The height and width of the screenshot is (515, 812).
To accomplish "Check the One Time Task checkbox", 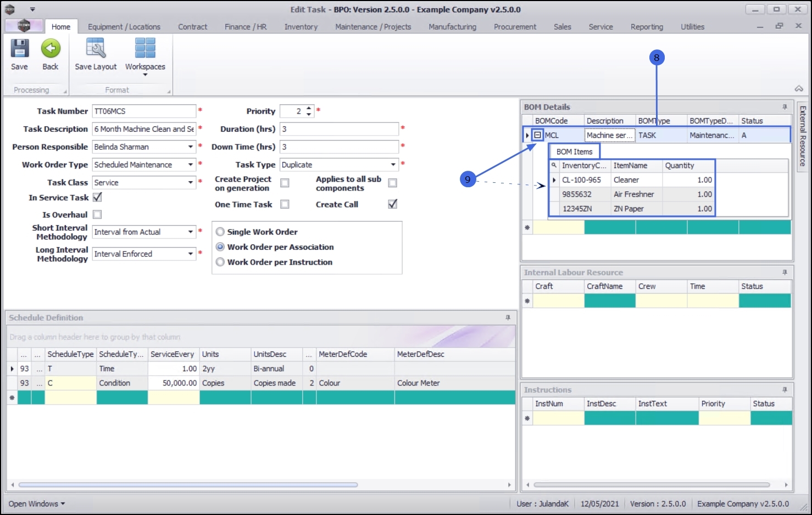I will [285, 204].
